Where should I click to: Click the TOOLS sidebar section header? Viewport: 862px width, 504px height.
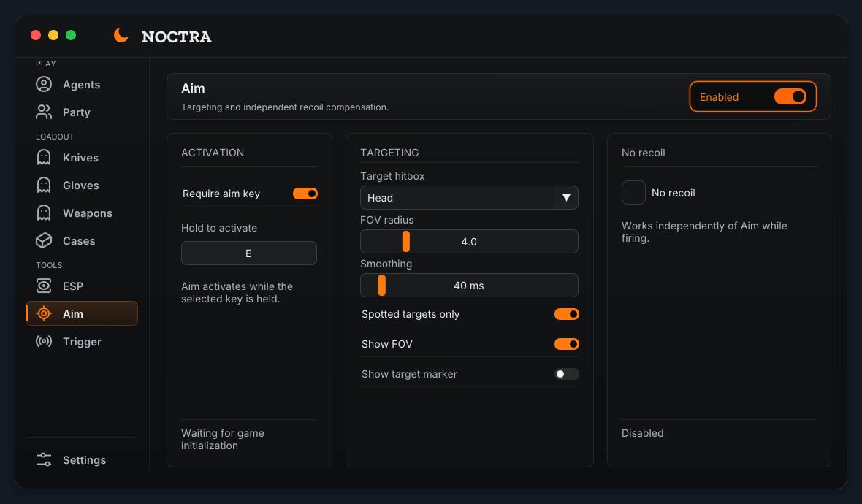click(x=49, y=265)
